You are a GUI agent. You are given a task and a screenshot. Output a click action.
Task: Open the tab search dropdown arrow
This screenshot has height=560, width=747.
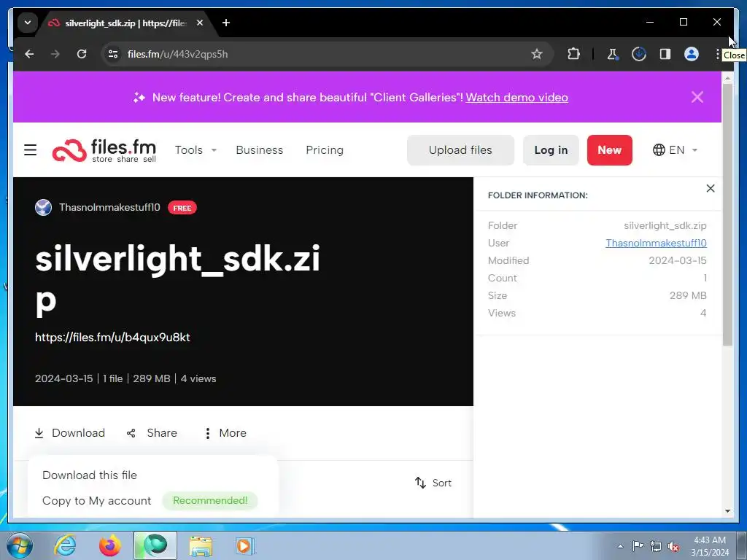(x=28, y=23)
